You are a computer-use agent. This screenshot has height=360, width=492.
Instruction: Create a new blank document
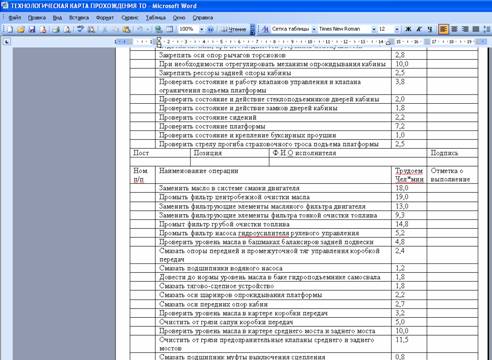tap(9, 29)
